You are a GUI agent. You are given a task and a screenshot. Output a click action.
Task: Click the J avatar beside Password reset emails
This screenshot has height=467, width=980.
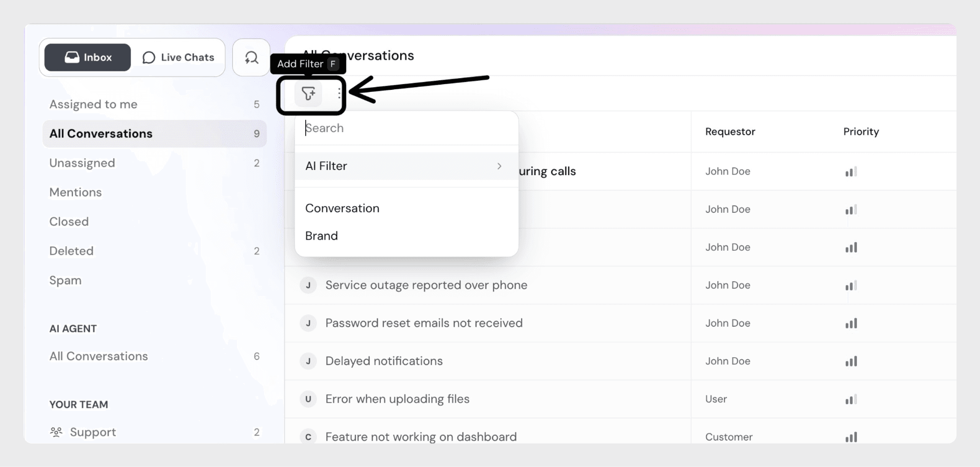[308, 323]
